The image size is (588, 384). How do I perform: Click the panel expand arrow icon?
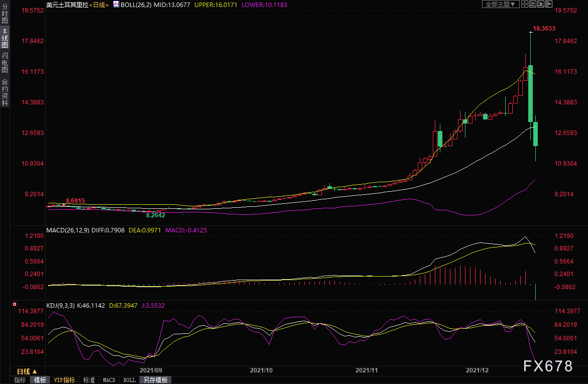point(549,4)
